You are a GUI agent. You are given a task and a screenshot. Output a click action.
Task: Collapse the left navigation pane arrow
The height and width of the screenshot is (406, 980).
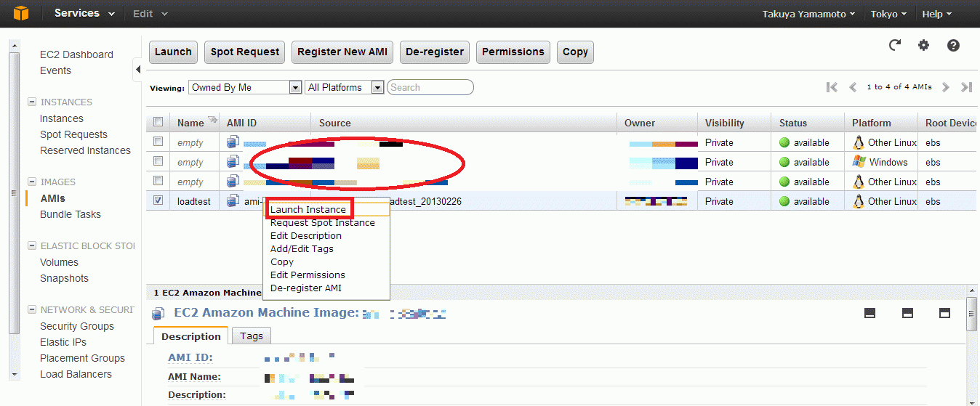137,70
